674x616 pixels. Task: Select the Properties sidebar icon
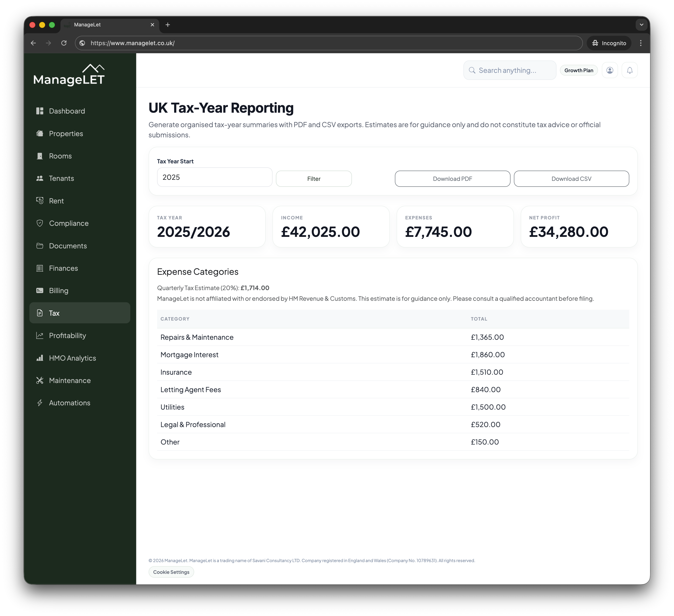point(40,133)
